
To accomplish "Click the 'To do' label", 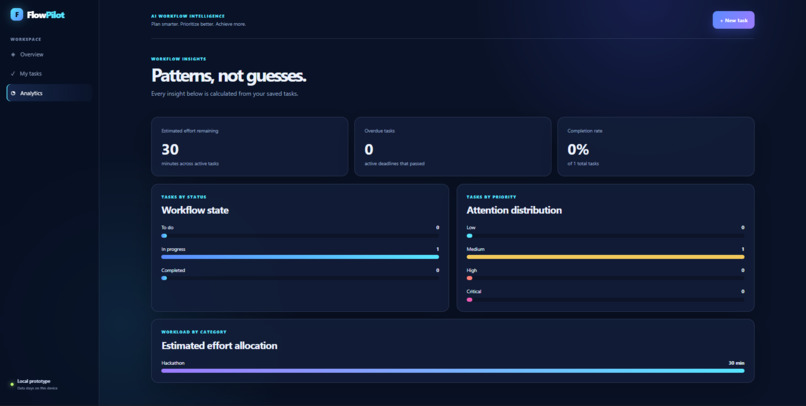I will pos(167,227).
